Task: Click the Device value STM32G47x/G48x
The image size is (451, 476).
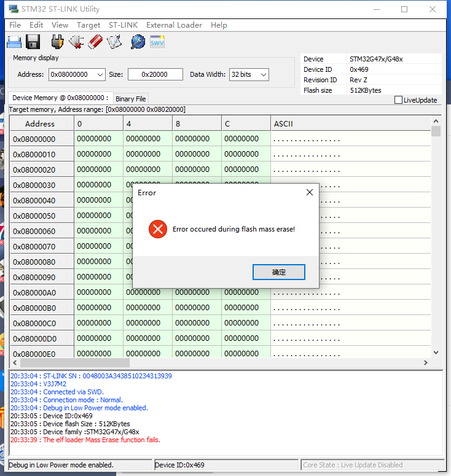Action: click(376, 59)
